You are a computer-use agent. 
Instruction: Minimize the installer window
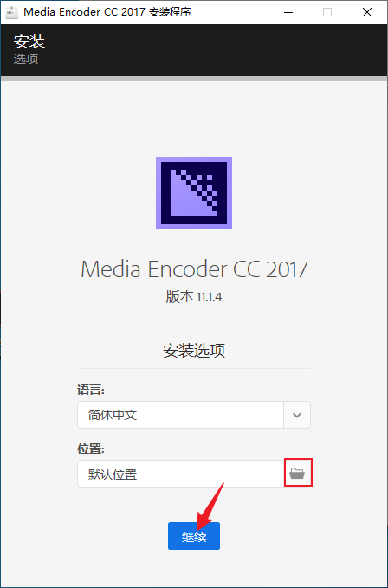click(288, 12)
